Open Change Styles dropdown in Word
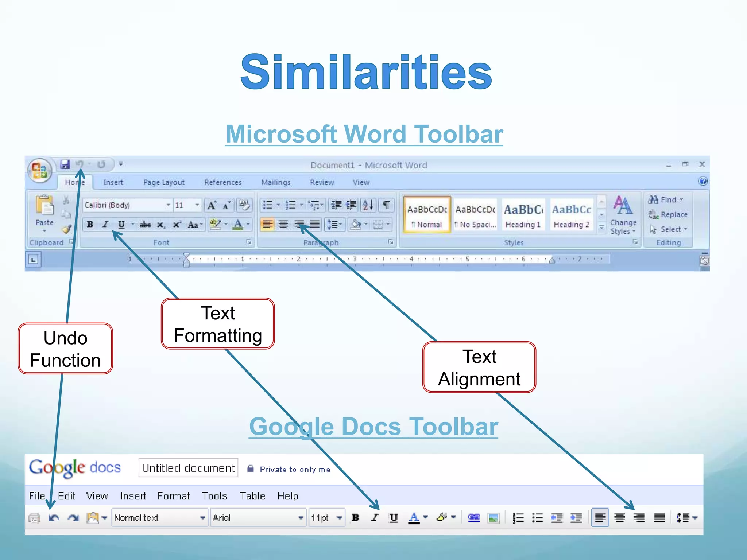Viewport: 747px width, 560px height. (x=623, y=215)
